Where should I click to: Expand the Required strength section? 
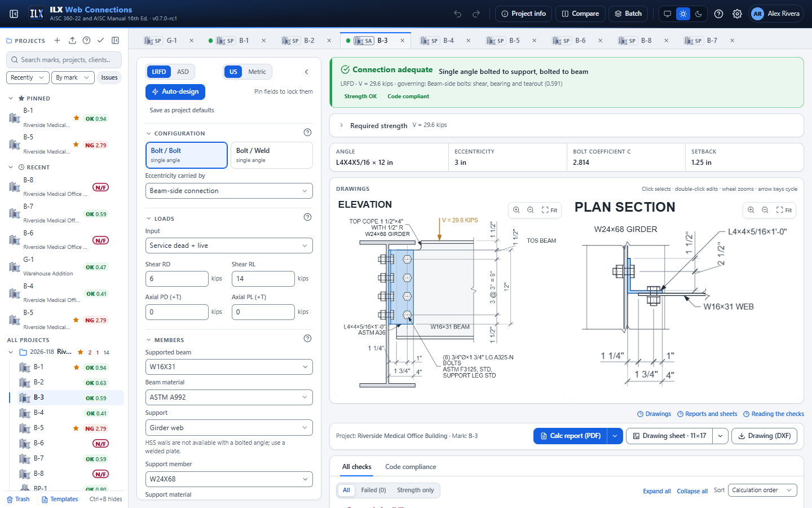coord(567,125)
